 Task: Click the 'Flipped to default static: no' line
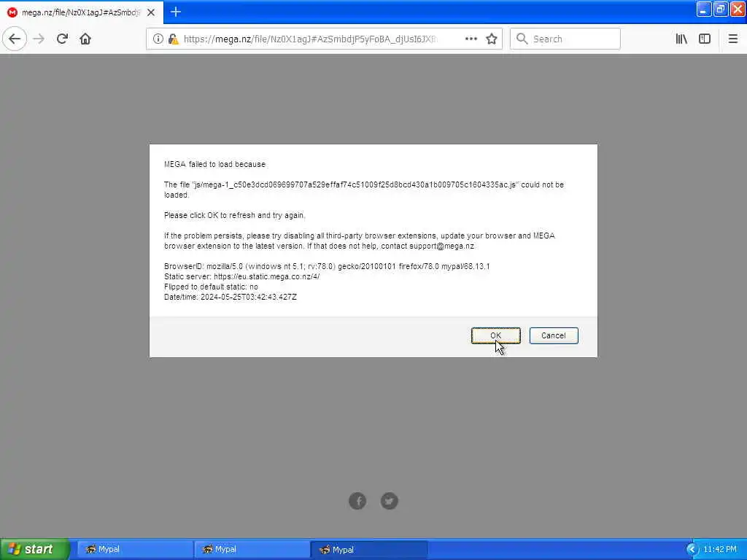pos(211,287)
